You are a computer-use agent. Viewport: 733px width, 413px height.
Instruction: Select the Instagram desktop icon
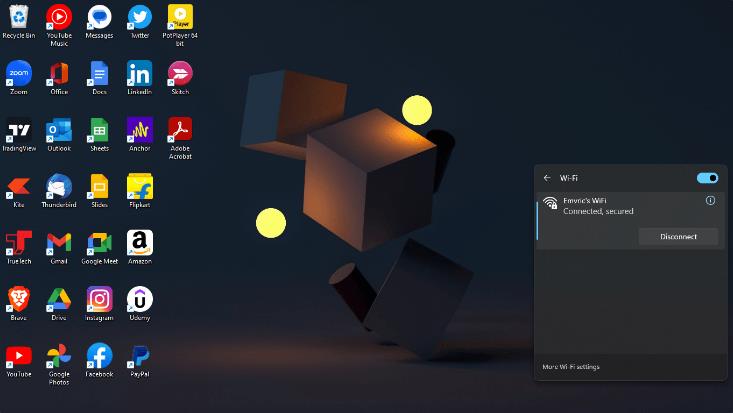(99, 303)
